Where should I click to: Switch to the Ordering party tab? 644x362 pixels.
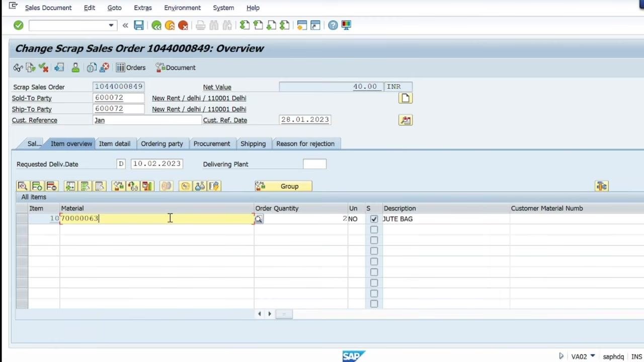click(162, 144)
